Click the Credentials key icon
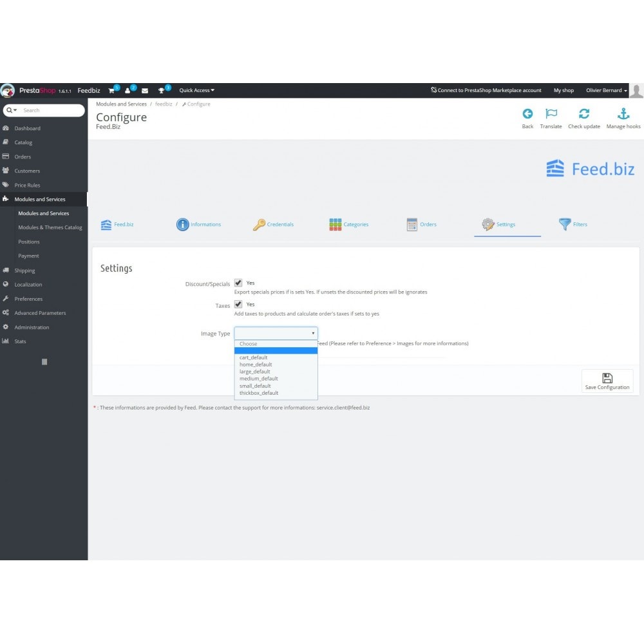 [x=259, y=225]
